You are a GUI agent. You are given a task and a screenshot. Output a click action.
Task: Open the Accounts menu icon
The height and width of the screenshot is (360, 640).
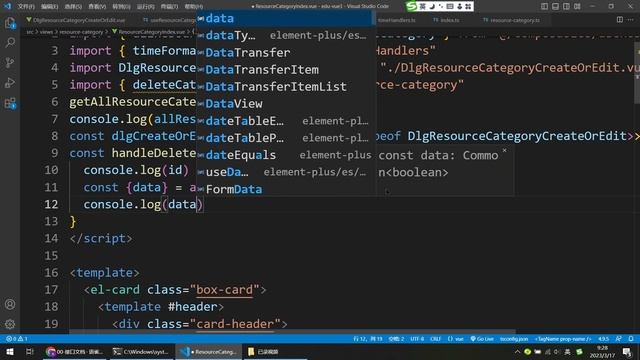10,304
